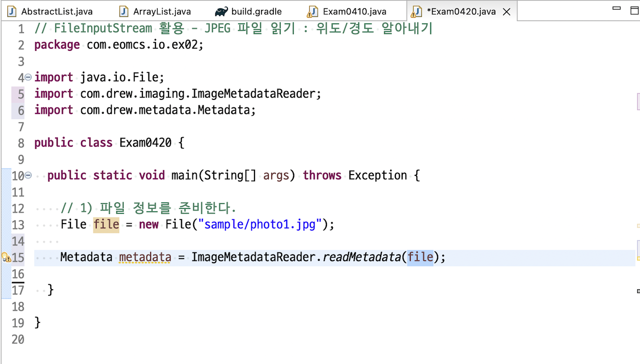
Task: Click 'ImageMetadataReader' on line 15
Action: [x=254, y=257]
